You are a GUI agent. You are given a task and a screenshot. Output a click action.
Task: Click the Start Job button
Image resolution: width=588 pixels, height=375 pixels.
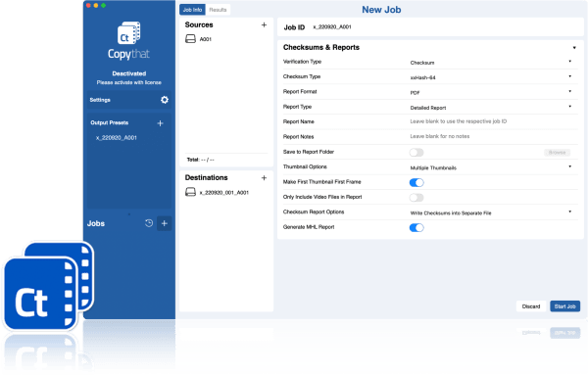tap(564, 306)
